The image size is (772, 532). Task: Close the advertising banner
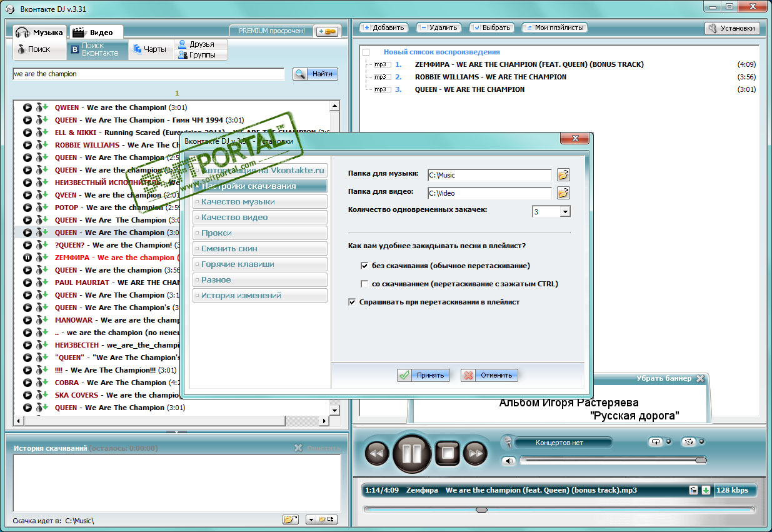point(700,378)
